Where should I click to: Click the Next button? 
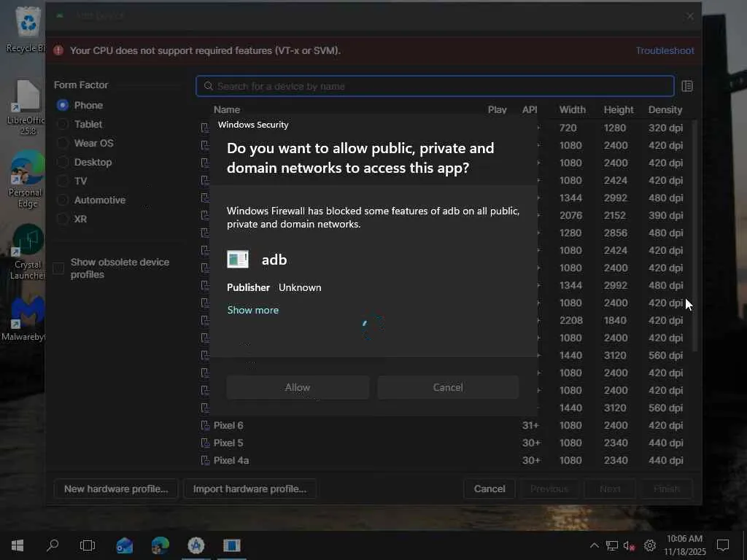pos(610,489)
